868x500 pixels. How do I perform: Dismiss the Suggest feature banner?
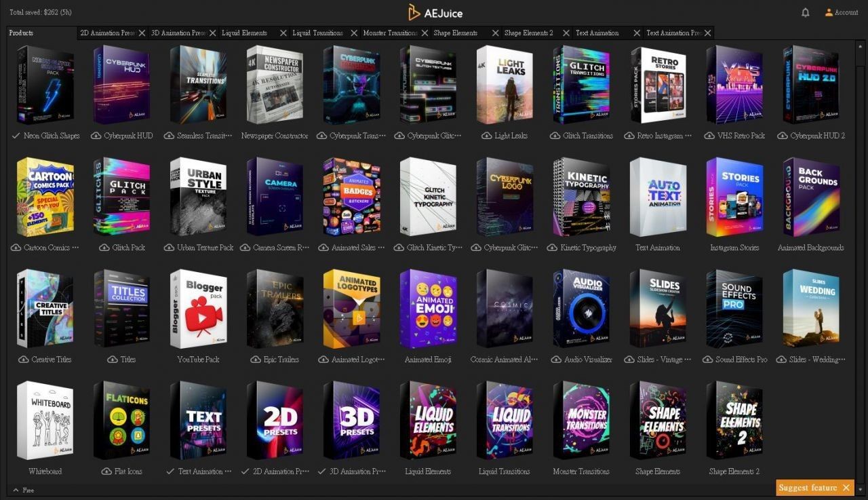coord(846,488)
